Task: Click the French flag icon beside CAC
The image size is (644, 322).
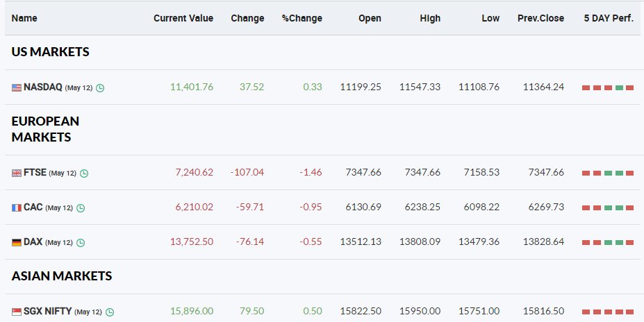Action: click(17, 208)
